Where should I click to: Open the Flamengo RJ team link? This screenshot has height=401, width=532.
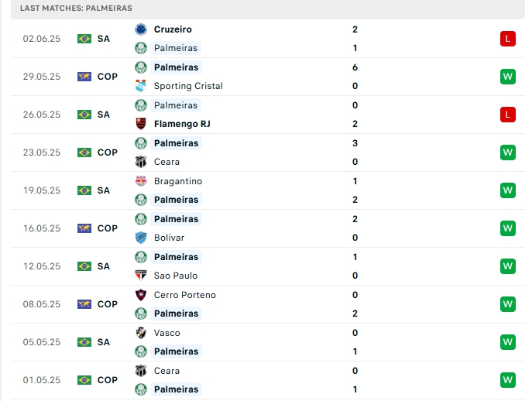pyautogui.click(x=182, y=124)
